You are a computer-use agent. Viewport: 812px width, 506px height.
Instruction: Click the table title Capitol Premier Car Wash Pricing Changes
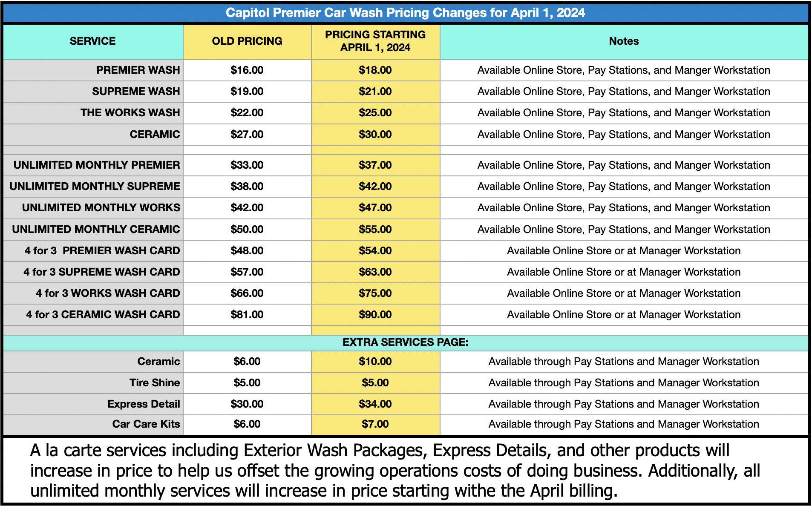[405, 13]
